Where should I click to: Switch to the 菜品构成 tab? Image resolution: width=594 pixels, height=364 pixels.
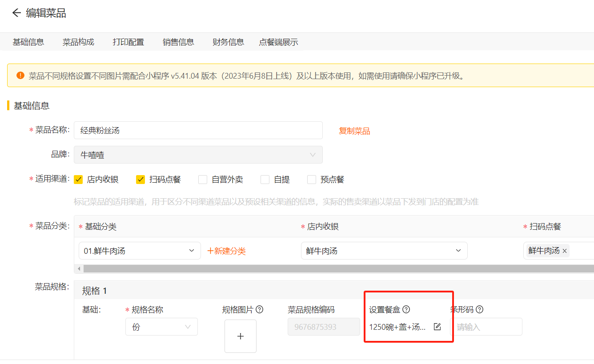(x=78, y=42)
